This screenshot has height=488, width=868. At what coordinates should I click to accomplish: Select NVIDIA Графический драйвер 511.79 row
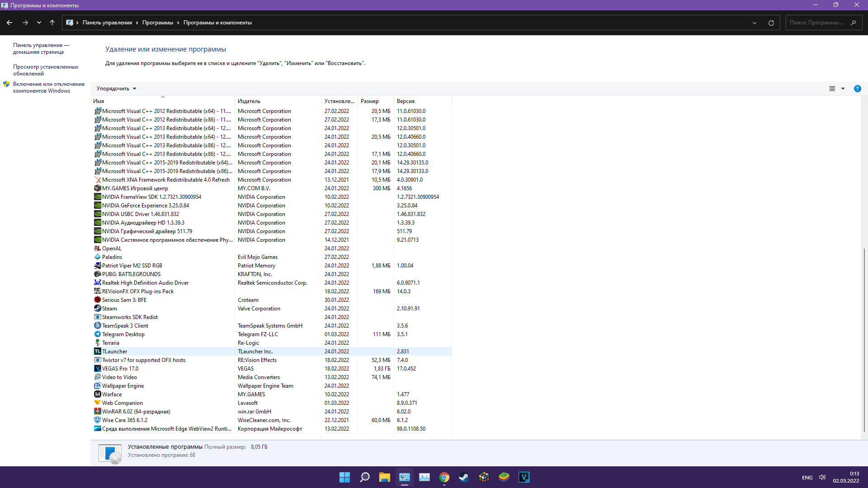click(x=273, y=231)
